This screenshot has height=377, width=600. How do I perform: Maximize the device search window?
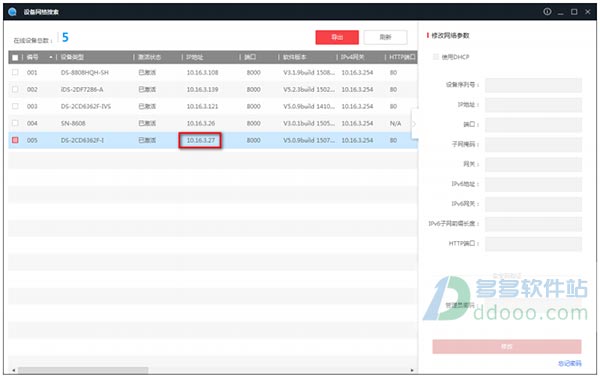point(574,12)
